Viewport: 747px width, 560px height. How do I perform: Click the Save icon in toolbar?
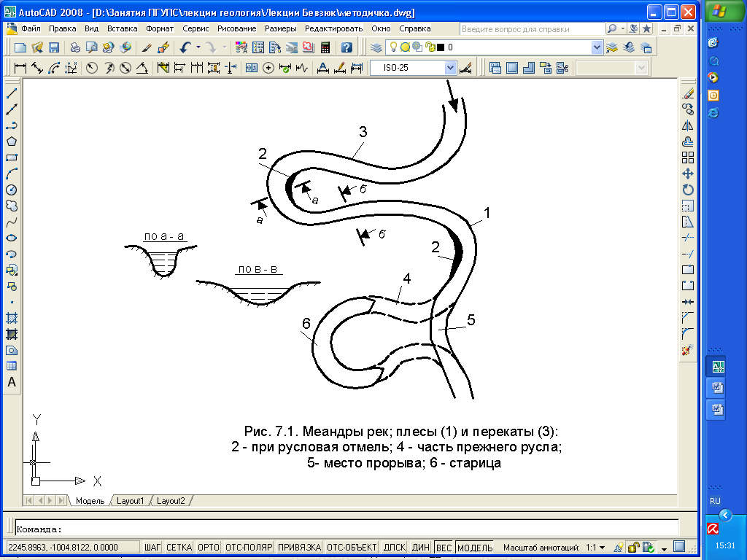(x=54, y=47)
